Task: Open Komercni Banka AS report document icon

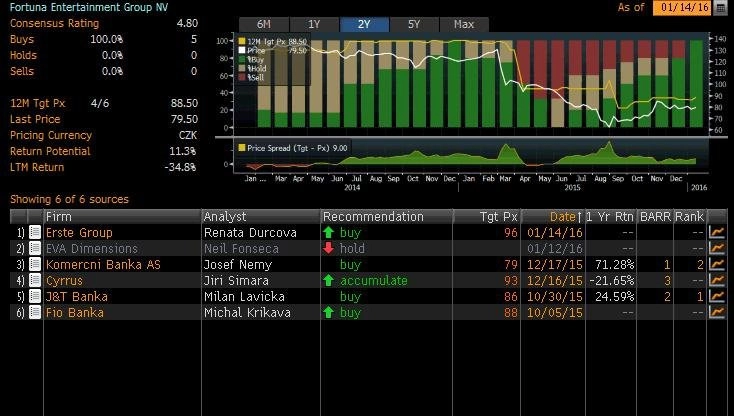Action: [35, 264]
